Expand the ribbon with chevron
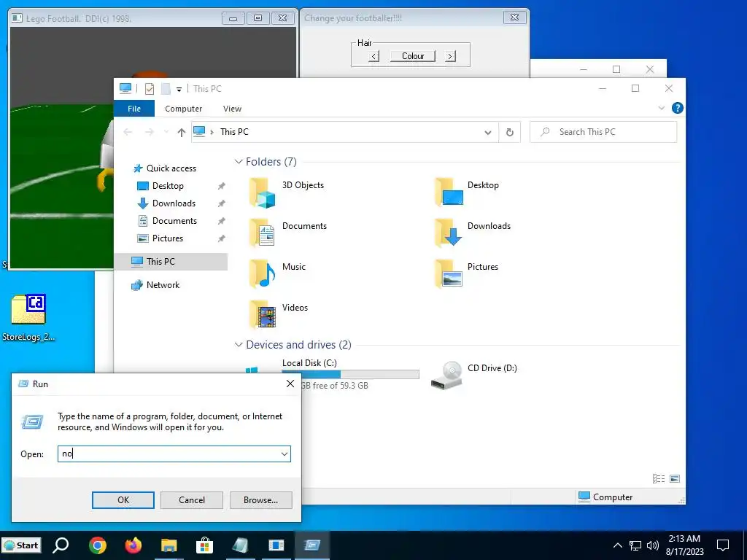The height and width of the screenshot is (560, 747). point(661,108)
